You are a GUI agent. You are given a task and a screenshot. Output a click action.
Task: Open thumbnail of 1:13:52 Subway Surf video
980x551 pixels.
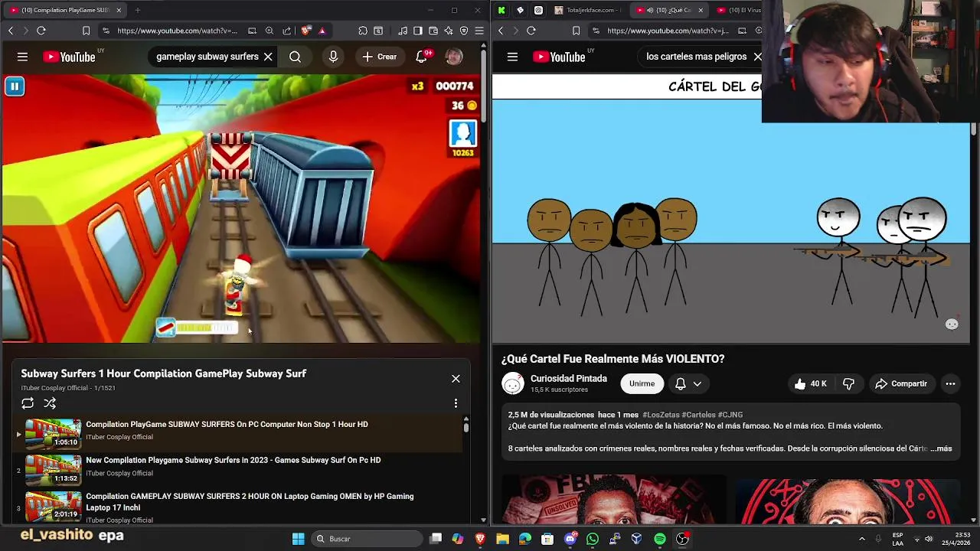53,470
